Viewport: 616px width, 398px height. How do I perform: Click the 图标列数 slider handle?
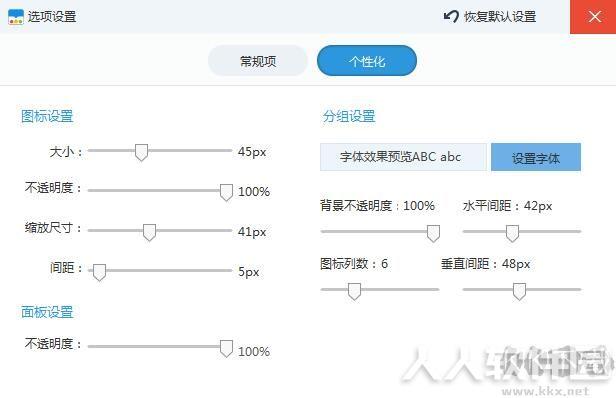coord(354,291)
